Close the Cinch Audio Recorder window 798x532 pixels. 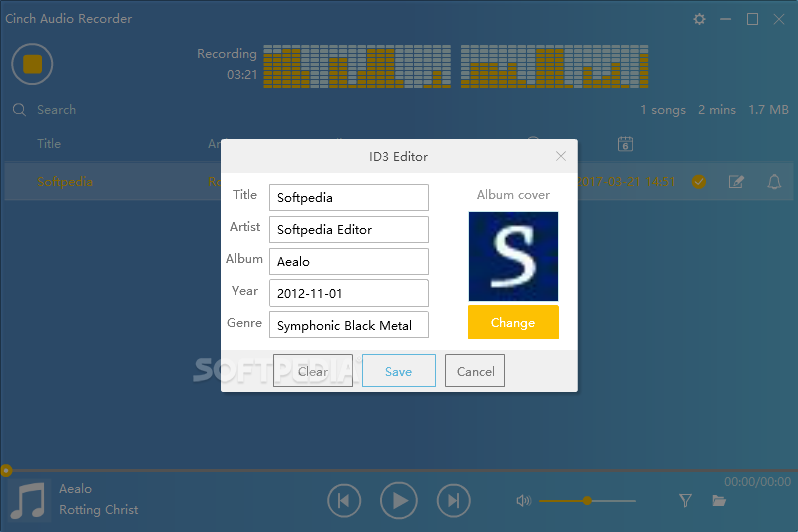pyautogui.click(x=779, y=19)
